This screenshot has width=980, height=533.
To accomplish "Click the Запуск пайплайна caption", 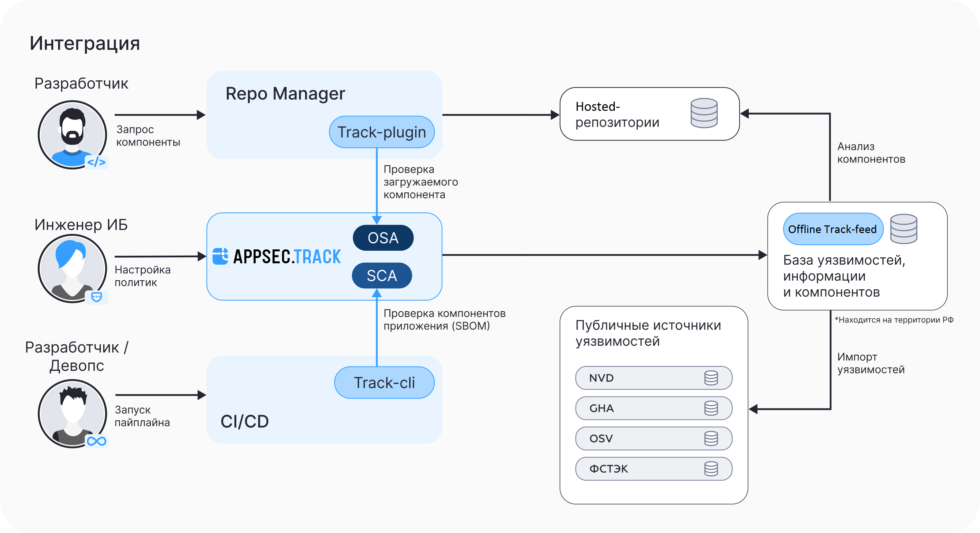I will point(142,416).
